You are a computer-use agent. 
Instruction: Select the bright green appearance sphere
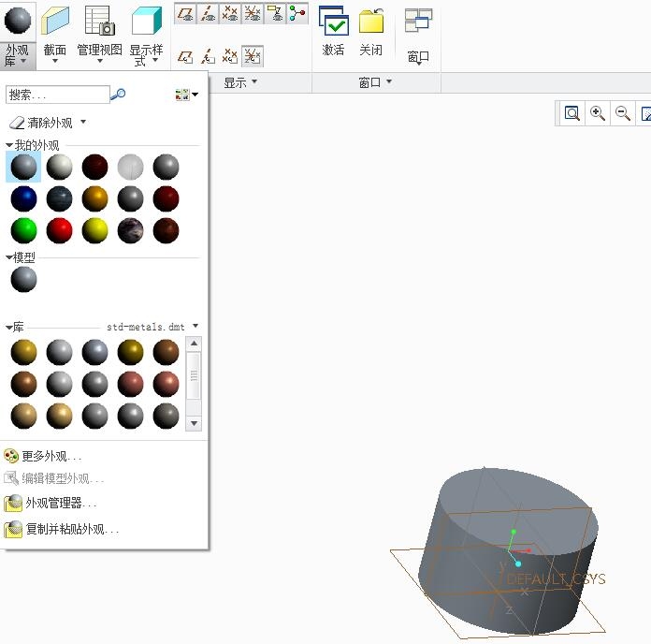coord(23,230)
